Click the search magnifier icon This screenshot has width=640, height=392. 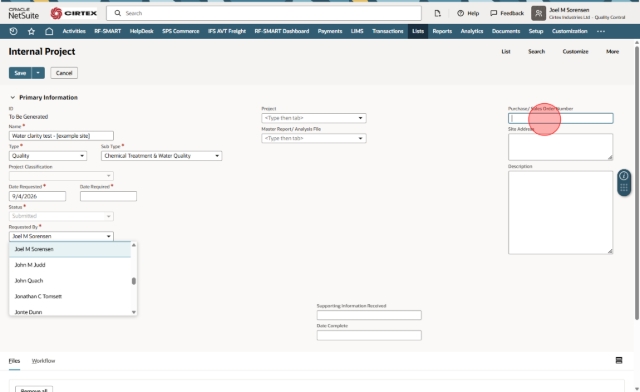click(x=118, y=13)
